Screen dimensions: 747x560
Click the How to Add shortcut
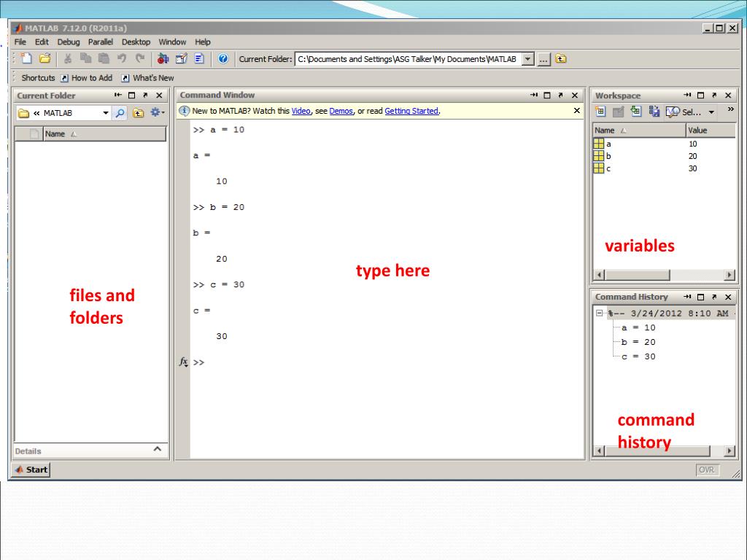point(87,78)
